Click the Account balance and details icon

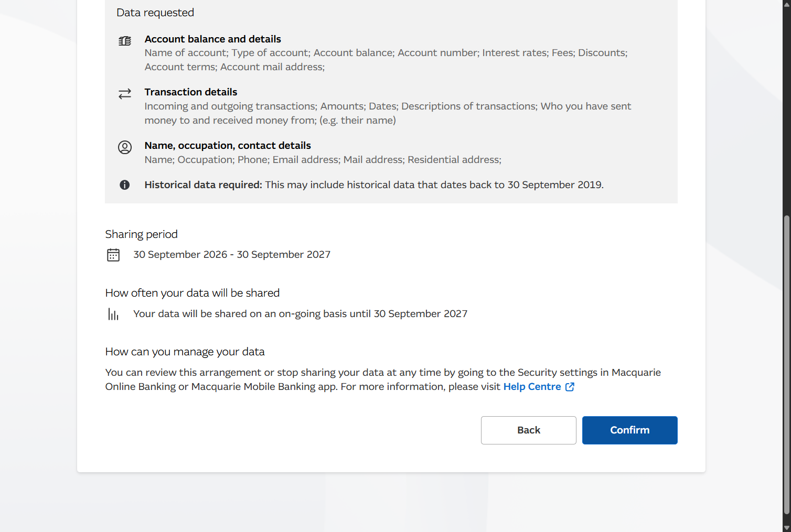pyautogui.click(x=125, y=41)
